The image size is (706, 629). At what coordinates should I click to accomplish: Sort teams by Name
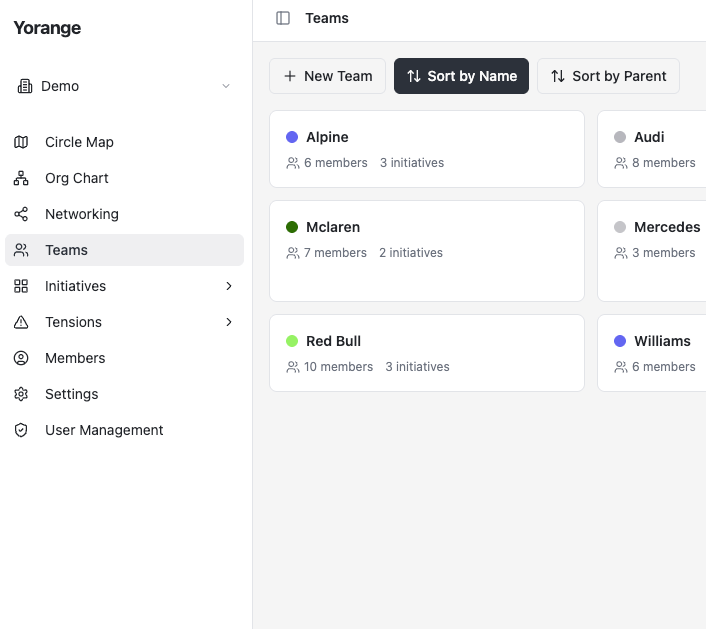click(x=462, y=76)
